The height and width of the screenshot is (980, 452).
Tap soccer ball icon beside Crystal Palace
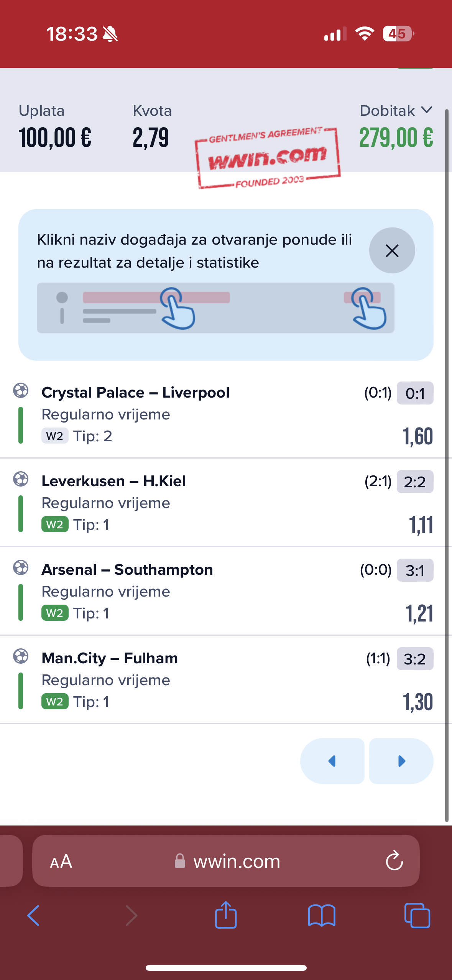(x=21, y=390)
